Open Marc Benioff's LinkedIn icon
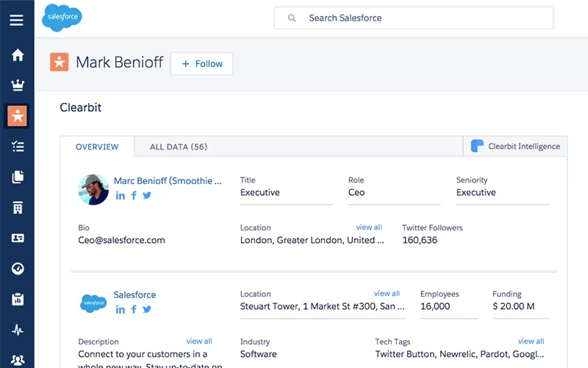This screenshot has width=588, height=368. coord(120,196)
